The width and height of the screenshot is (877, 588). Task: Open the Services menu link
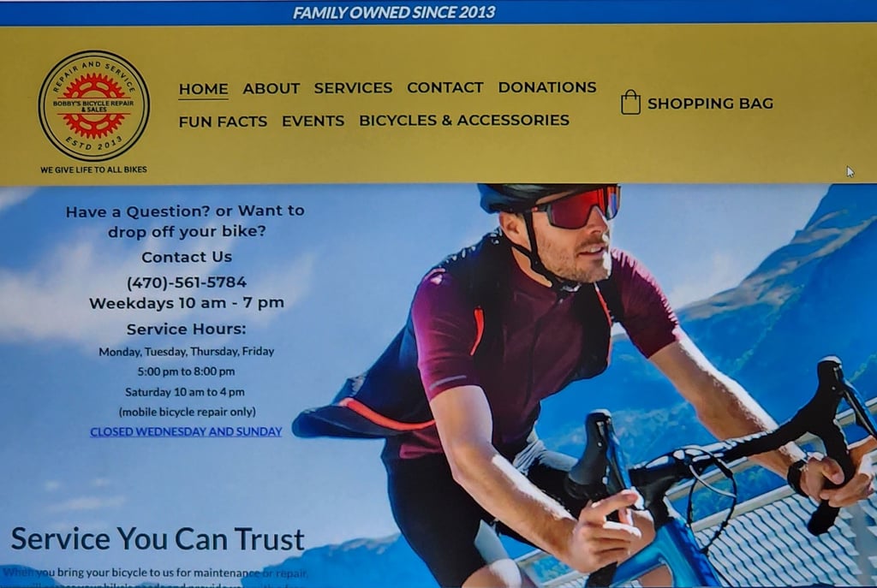pos(353,88)
